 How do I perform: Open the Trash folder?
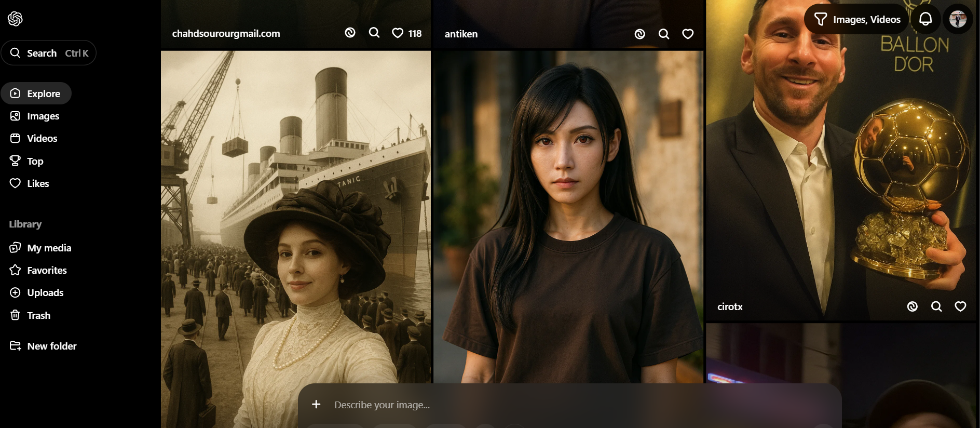point(30,315)
